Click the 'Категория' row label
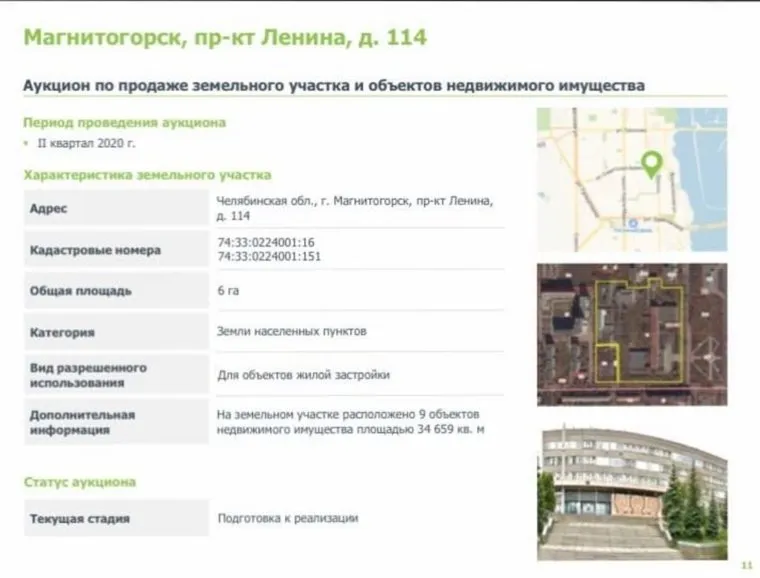This screenshot has height=578, width=760. pyautogui.click(x=62, y=332)
